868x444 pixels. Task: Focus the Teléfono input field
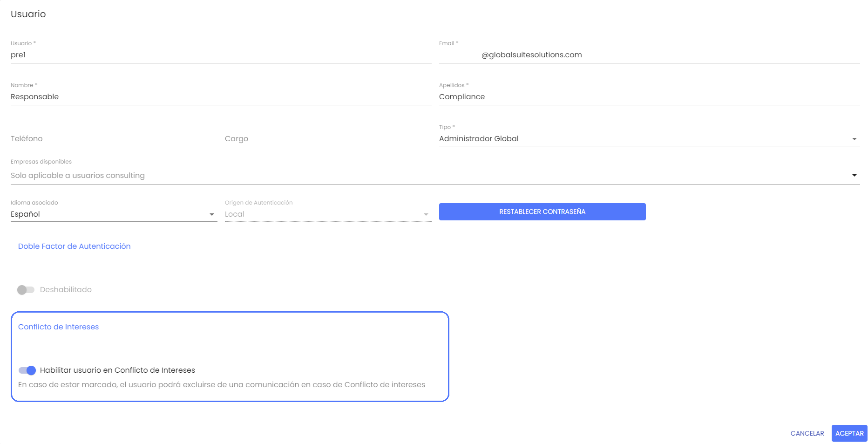[x=114, y=139]
